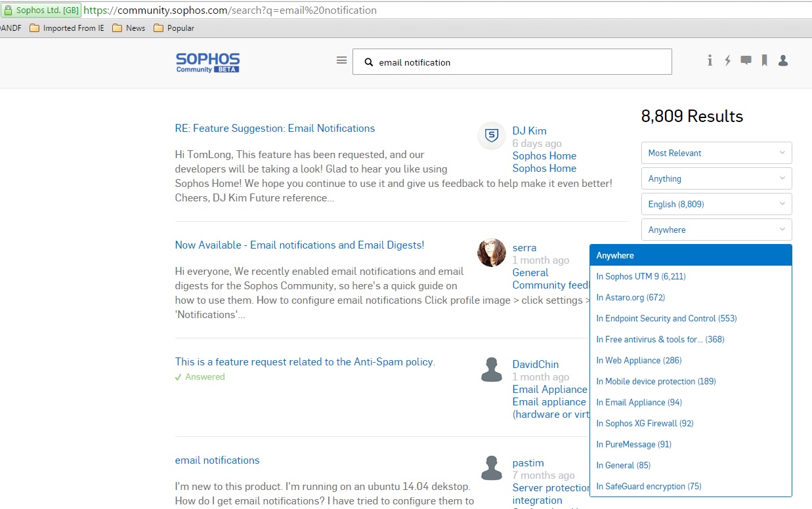812x509 pixels.
Task: Select In General (85)
Action: [691, 465]
